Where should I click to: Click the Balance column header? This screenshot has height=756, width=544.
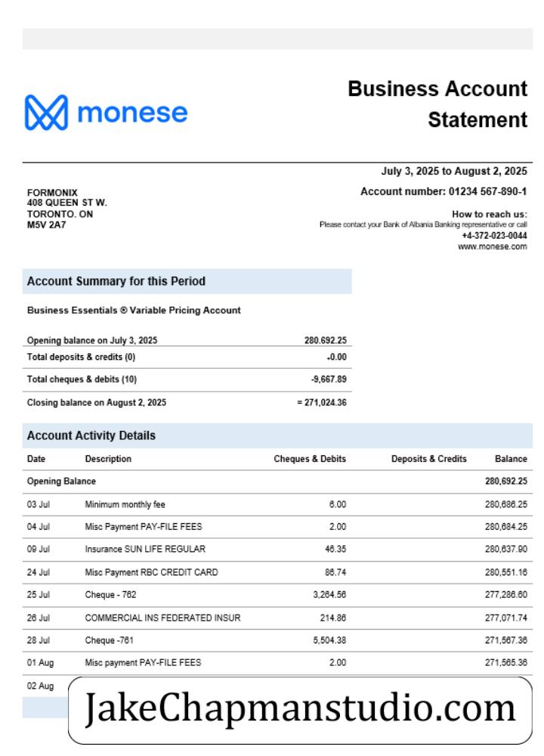511,459
